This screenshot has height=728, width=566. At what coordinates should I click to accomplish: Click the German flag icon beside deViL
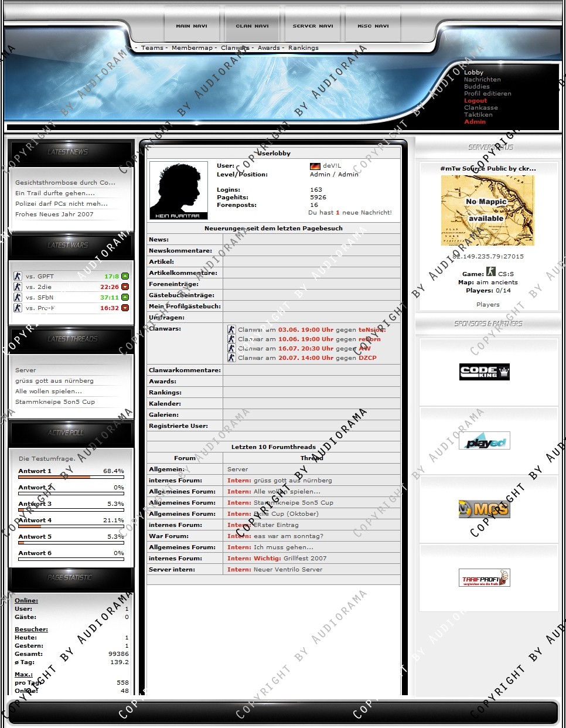tap(315, 166)
